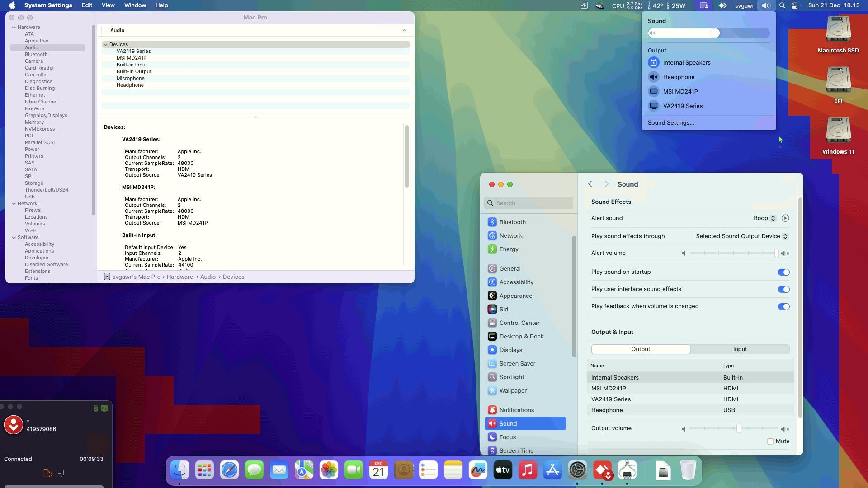Go back in System Settings

pos(590,184)
